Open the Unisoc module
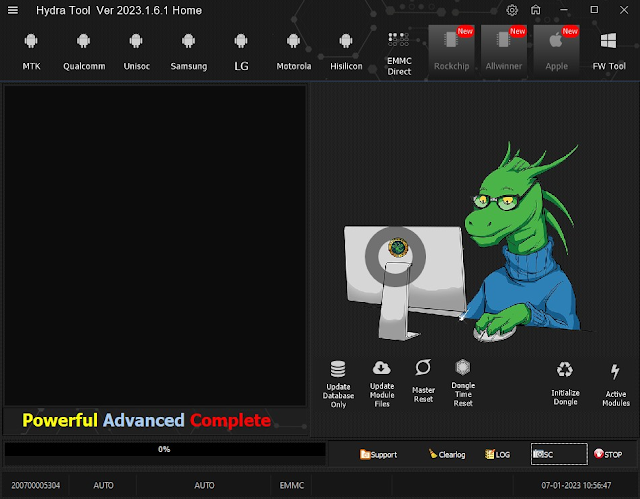This screenshot has height=499, width=640. point(136,51)
